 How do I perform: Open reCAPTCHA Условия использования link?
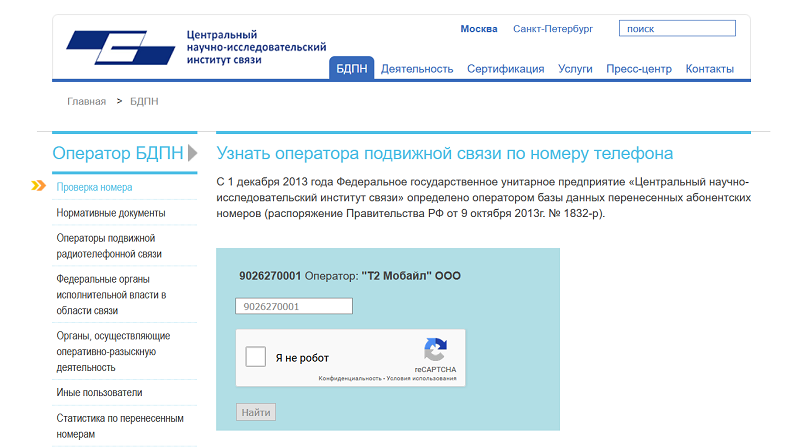click(x=422, y=378)
